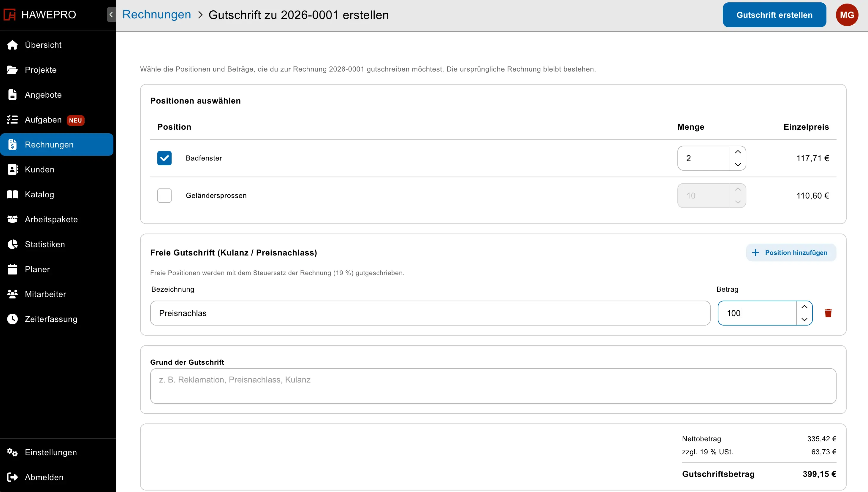The width and height of the screenshot is (868, 492).
Task: Check the Geländersprossen position checkbox
Action: click(x=164, y=196)
